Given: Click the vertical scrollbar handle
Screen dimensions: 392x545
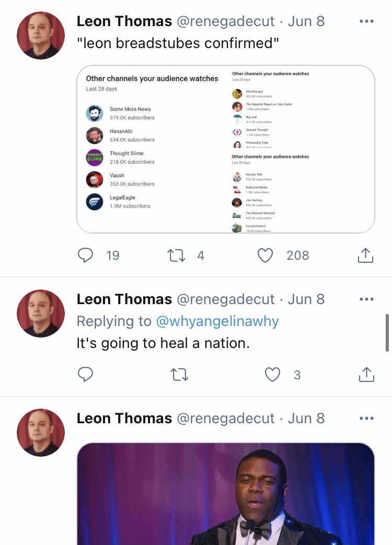Looking at the screenshot, I should click(x=387, y=333).
